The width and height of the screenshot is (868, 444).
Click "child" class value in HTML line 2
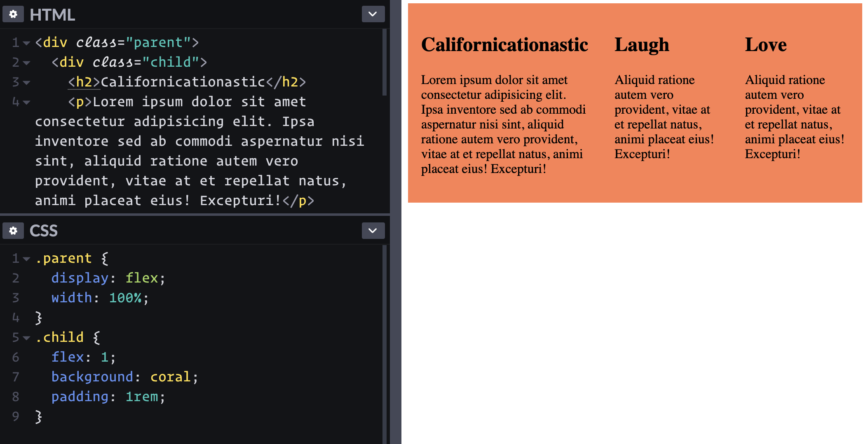171,62
